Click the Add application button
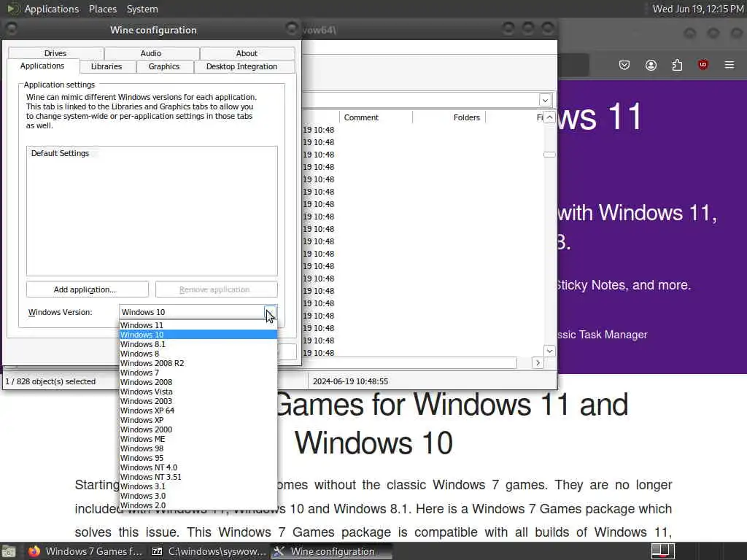 [x=88, y=289]
